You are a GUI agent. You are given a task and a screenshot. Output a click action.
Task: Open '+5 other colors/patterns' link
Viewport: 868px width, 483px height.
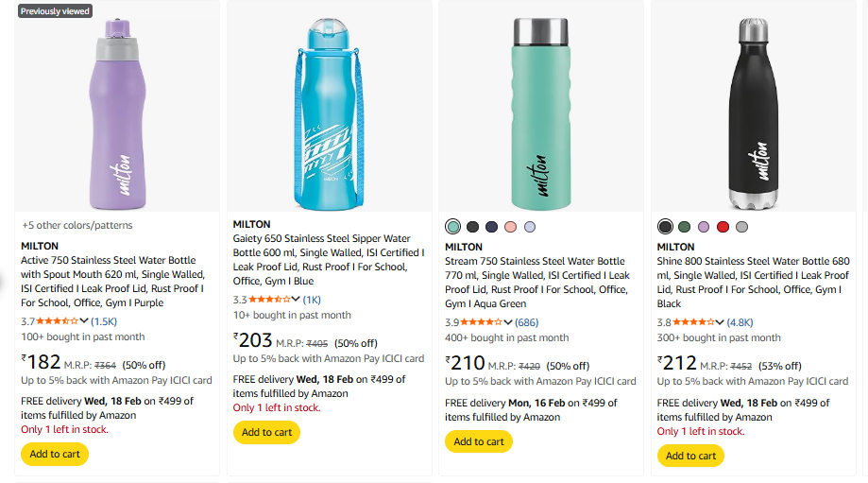pos(77,225)
